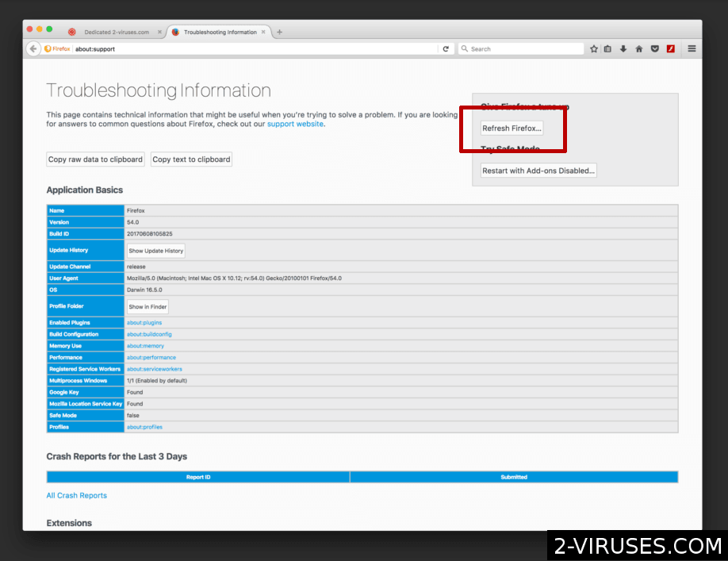Open the about:profiles link
The width and height of the screenshot is (728, 561).
[x=144, y=427]
